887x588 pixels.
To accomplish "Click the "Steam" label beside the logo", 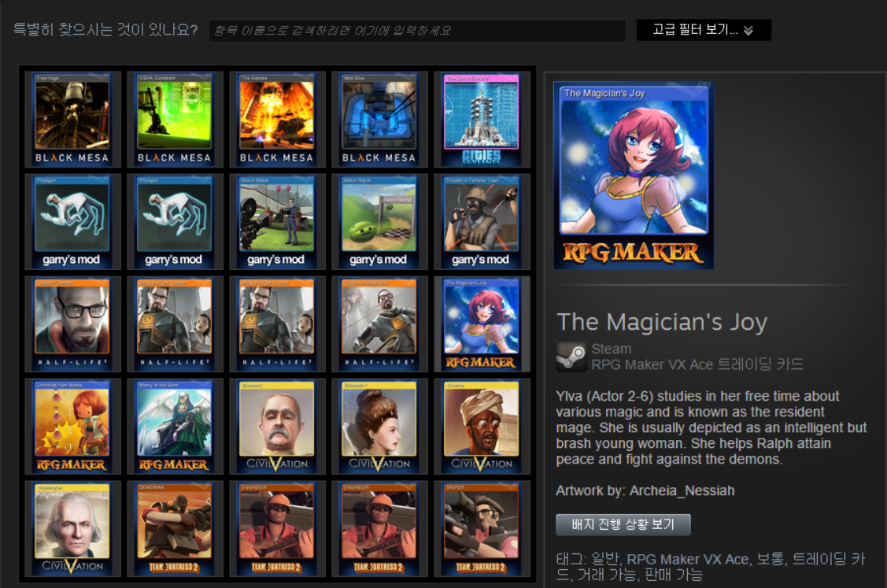I will 612,349.
